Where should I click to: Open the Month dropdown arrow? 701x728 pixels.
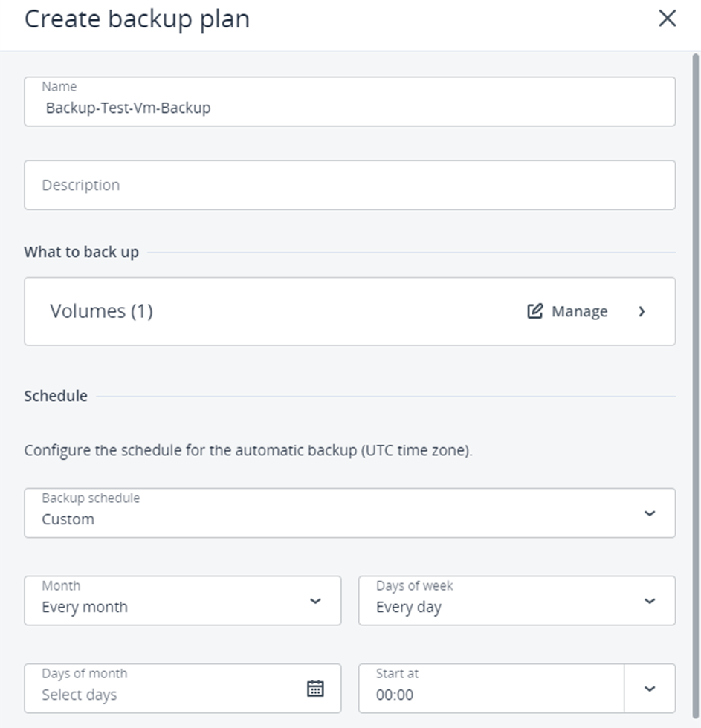pos(315,601)
